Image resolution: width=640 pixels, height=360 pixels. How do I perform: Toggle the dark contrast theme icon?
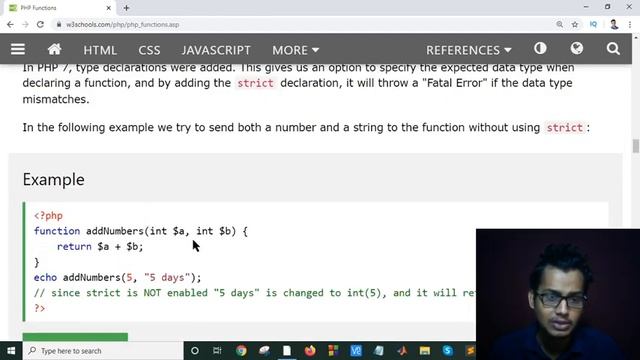point(540,49)
